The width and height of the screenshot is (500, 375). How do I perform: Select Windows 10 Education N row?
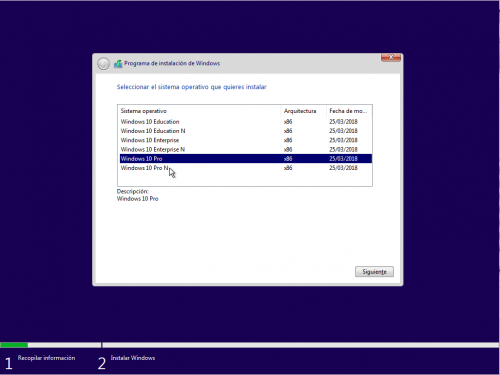246,131
